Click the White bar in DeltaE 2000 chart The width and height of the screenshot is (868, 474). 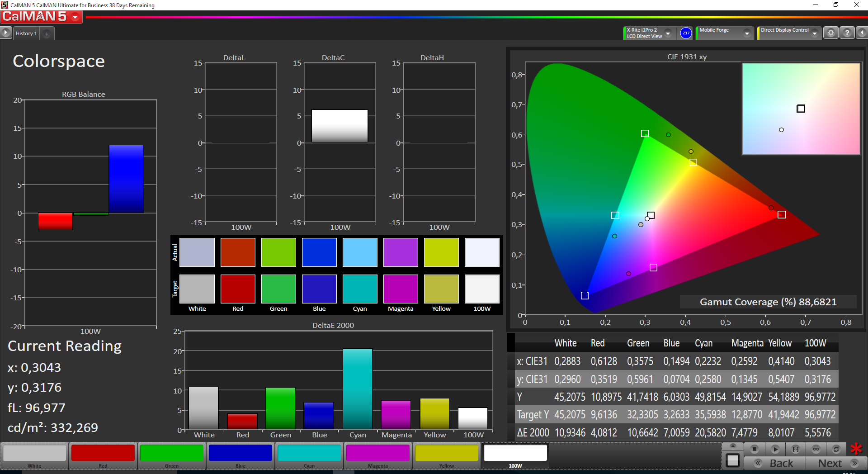[x=203, y=408]
